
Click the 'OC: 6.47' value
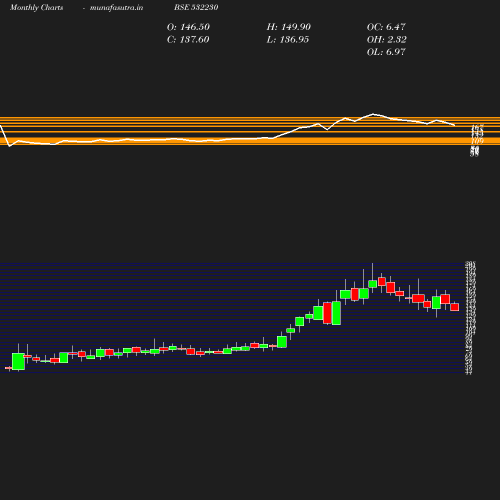pos(386,27)
